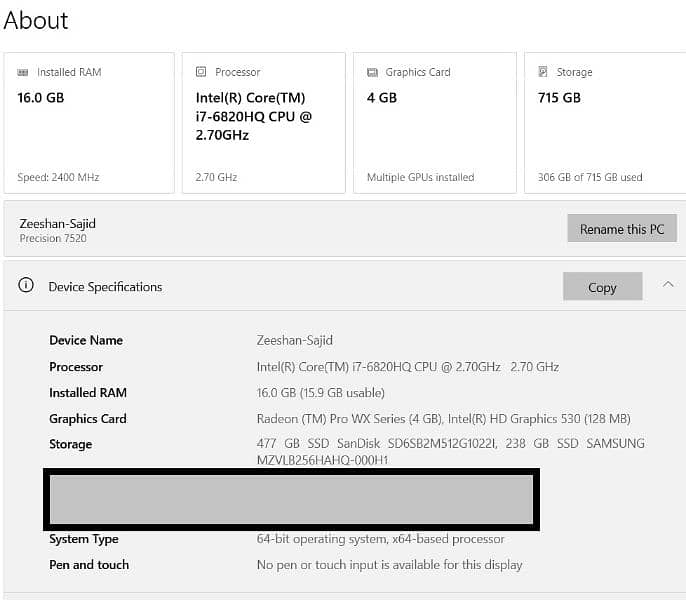Click the Installed RAM memory chip icon
The image size is (686, 600).
point(23,72)
